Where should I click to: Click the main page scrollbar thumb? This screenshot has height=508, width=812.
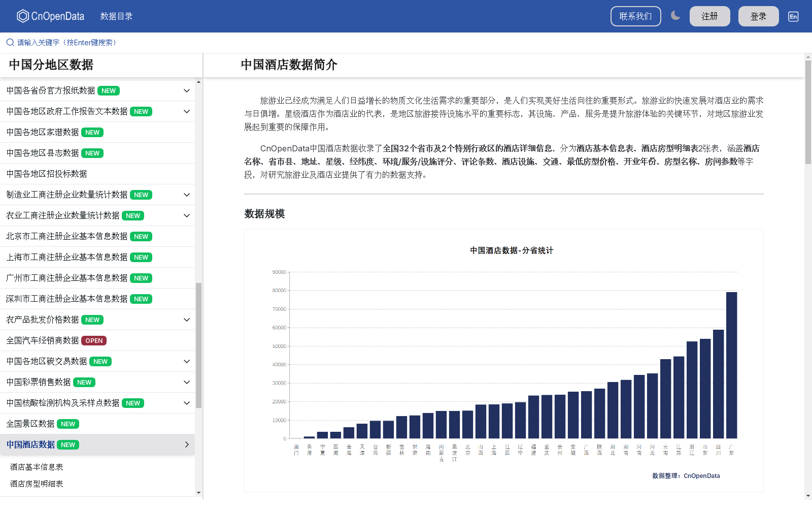pyautogui.click(x=808, y=112)
